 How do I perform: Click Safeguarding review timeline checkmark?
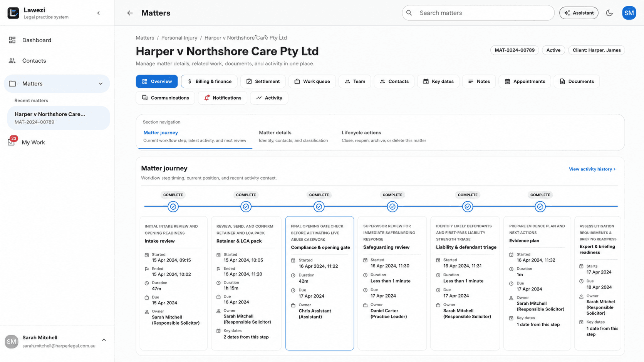coord(392,207)
